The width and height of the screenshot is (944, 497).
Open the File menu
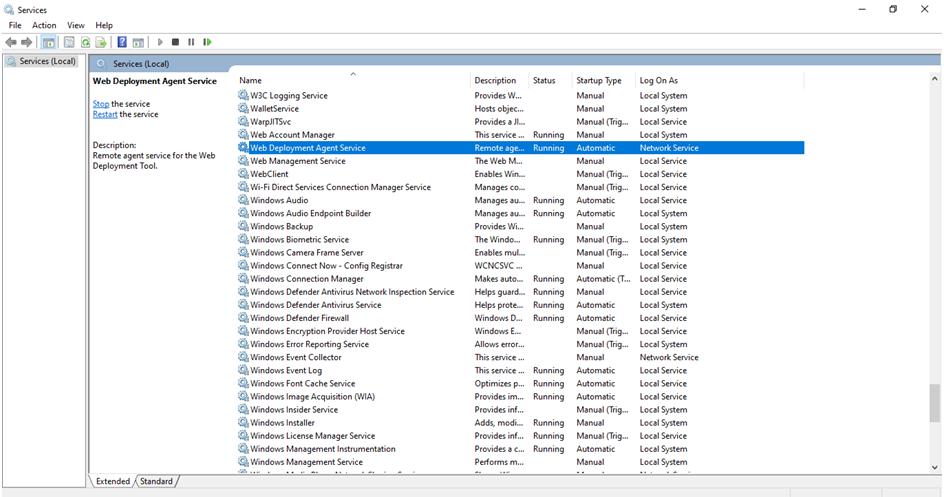coord(15,25)
